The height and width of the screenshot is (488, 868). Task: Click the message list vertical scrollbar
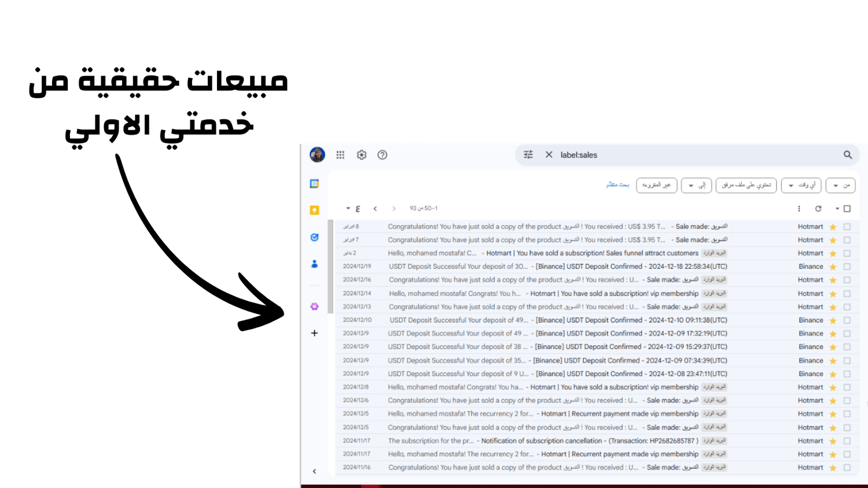tap(330, 266)
